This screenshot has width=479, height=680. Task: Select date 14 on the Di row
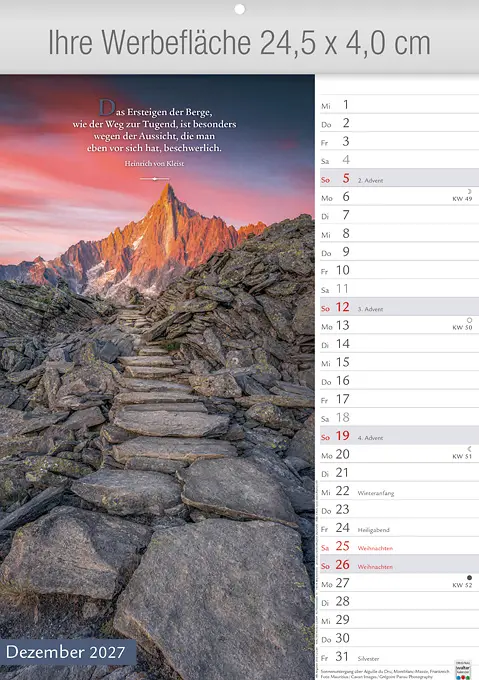point(342,343)
